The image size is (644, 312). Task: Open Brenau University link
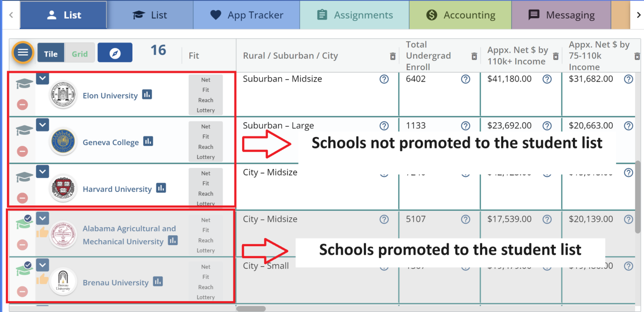pos(115,283)
